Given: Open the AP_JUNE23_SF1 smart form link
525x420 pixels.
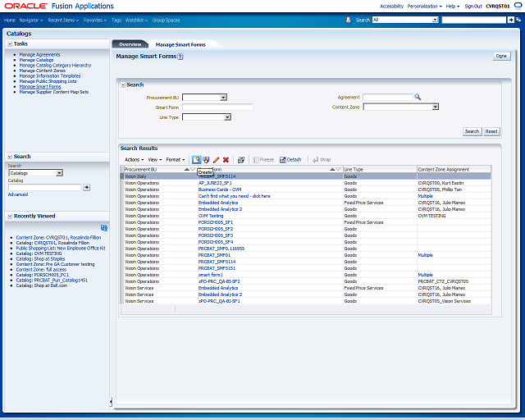Looking at the screenshot, I should tap(215, 183).
